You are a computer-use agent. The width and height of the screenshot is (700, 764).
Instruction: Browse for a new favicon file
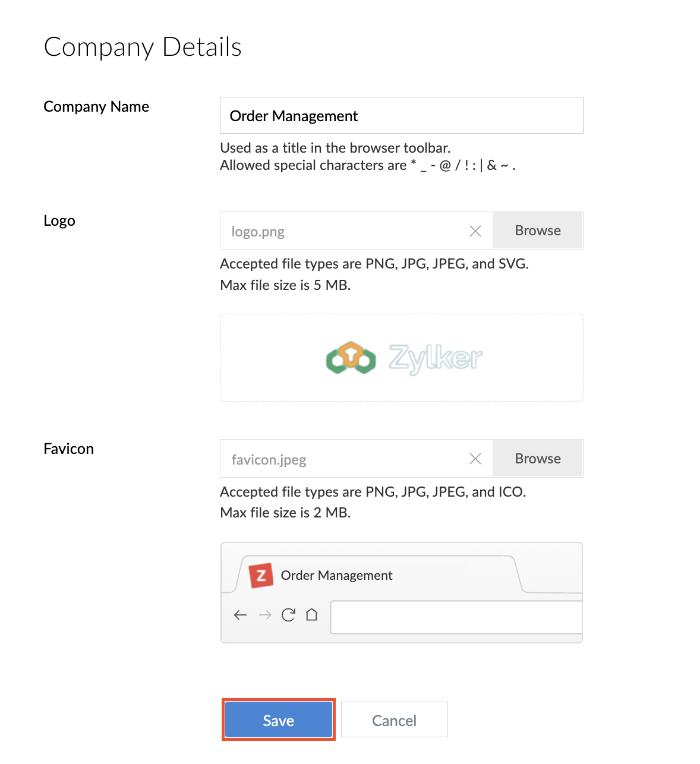537,459
